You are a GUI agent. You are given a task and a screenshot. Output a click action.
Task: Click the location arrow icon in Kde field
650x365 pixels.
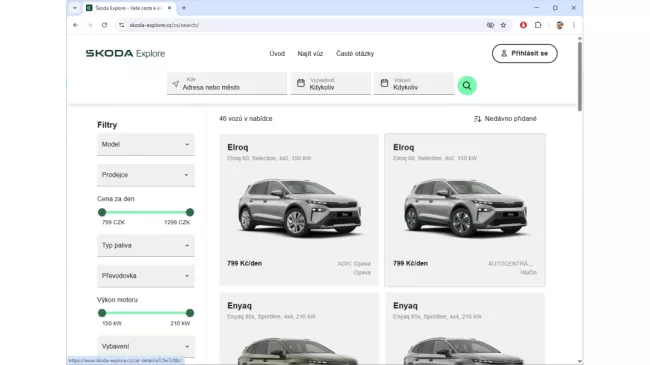pyautogui.click(x=175, y=84)
